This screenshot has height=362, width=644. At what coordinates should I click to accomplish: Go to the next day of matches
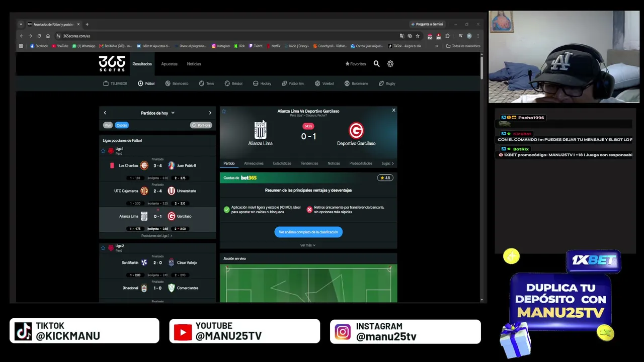(210, 113)
